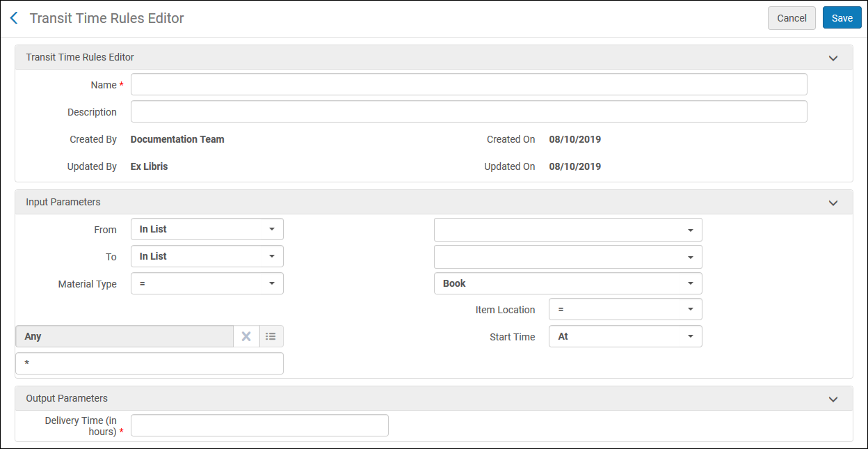Screen dimensions: 868x449
Task: Open the Item Location operator dropdown
Action: (x=625, y=309)
